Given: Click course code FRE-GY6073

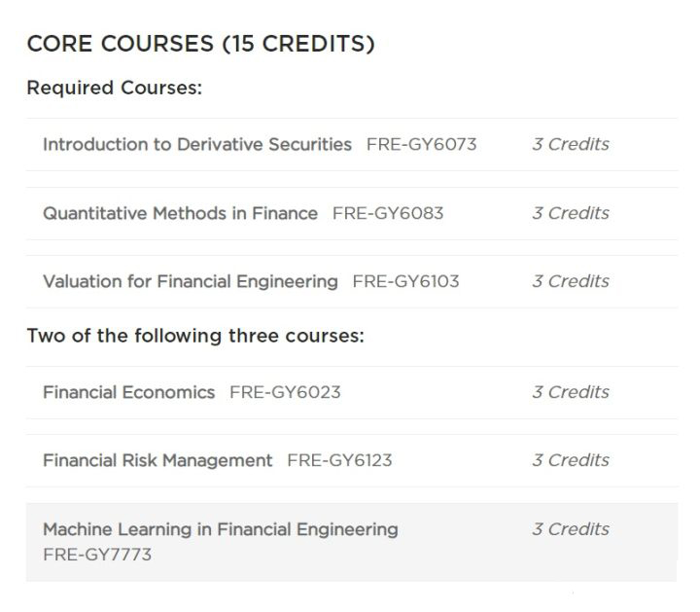Looking at the screenshot, I should (x=421, y=144).
